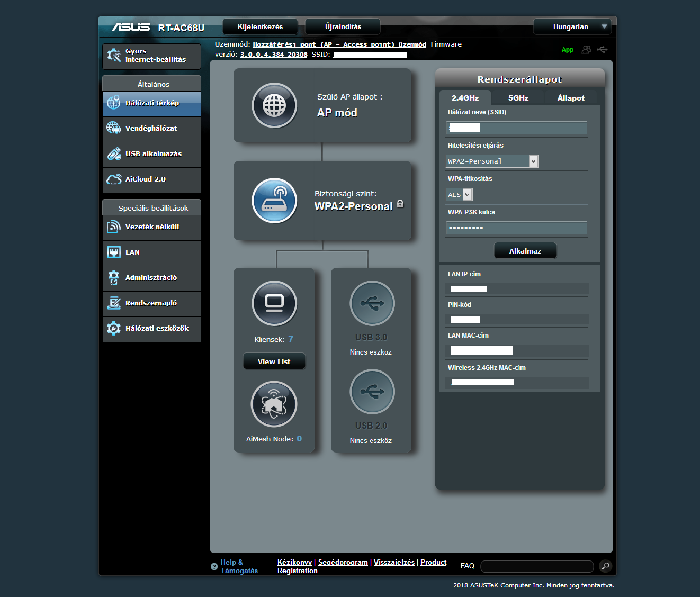Click the Kliensek count number 7
The height and width of the screenshot is (597, 700).
[291, 339]
